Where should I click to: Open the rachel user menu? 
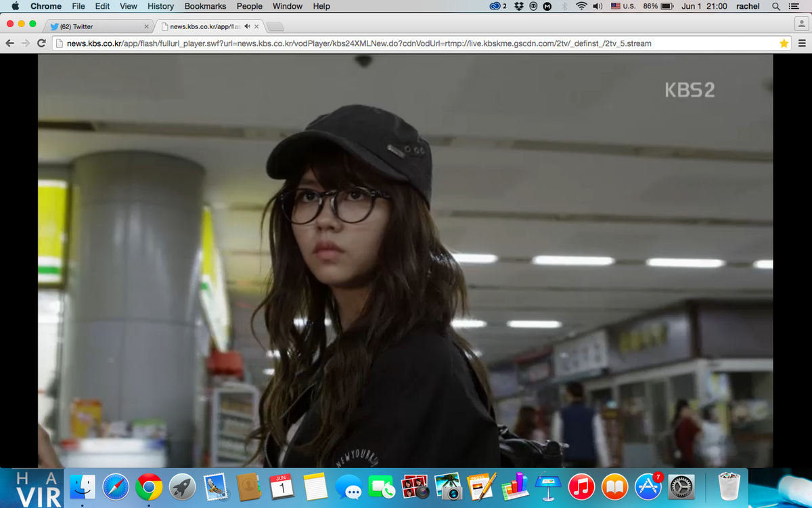point(748,6)
